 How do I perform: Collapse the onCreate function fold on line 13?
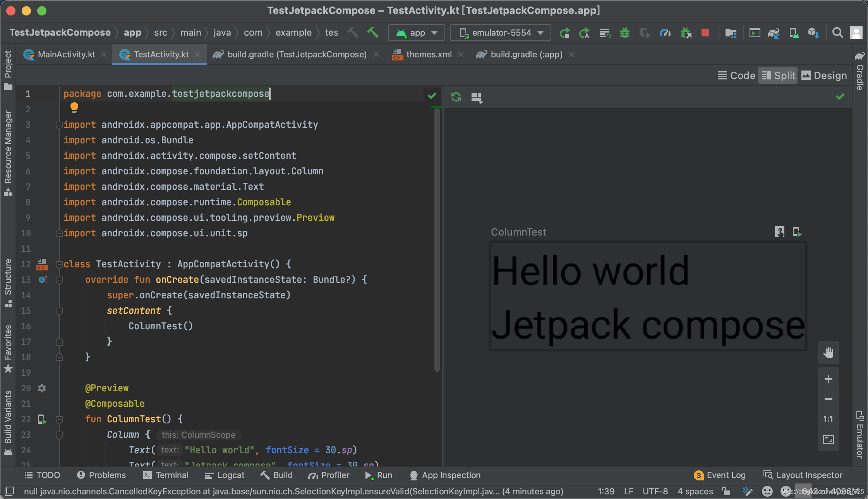(x=59, y=280)
